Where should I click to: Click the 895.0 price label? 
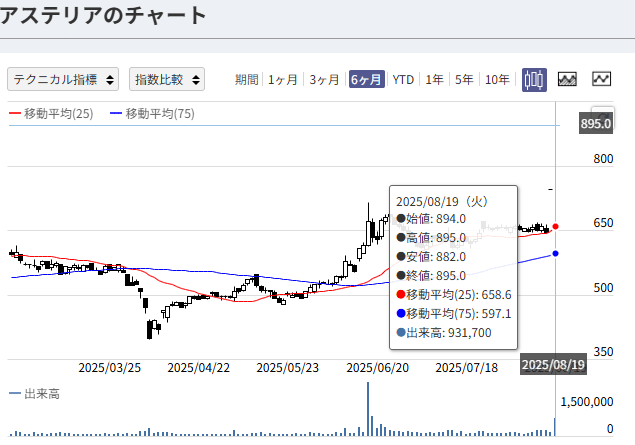596,123
